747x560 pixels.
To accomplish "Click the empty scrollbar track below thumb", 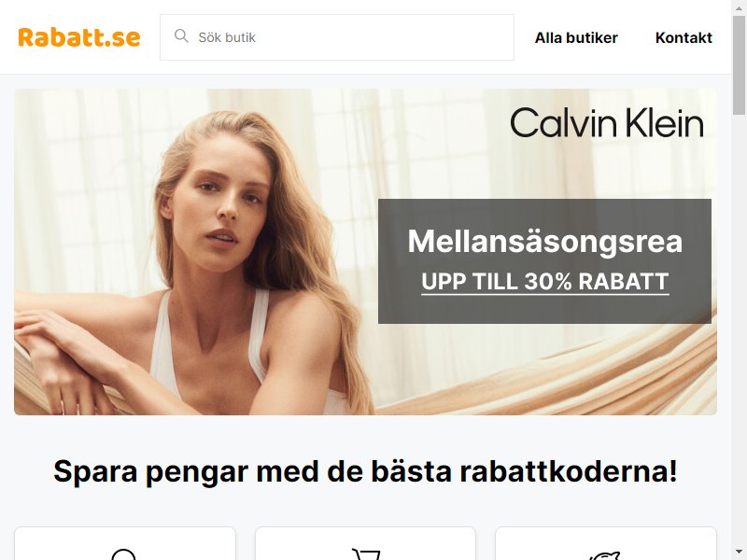I will pos(739,329).
